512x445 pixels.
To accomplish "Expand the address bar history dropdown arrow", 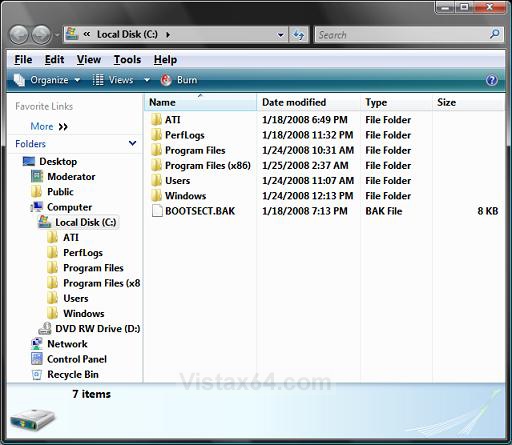I will (x=281, y=35).
